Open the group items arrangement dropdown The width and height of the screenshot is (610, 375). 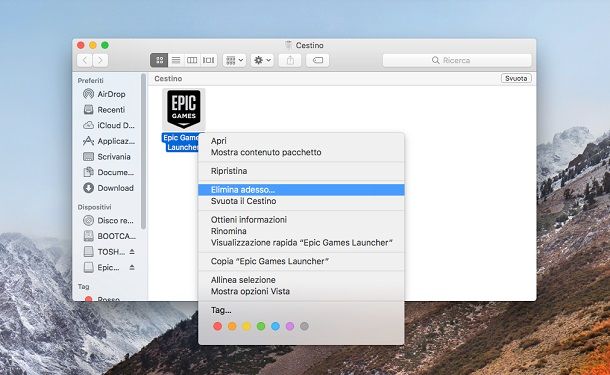click(234, 60)
